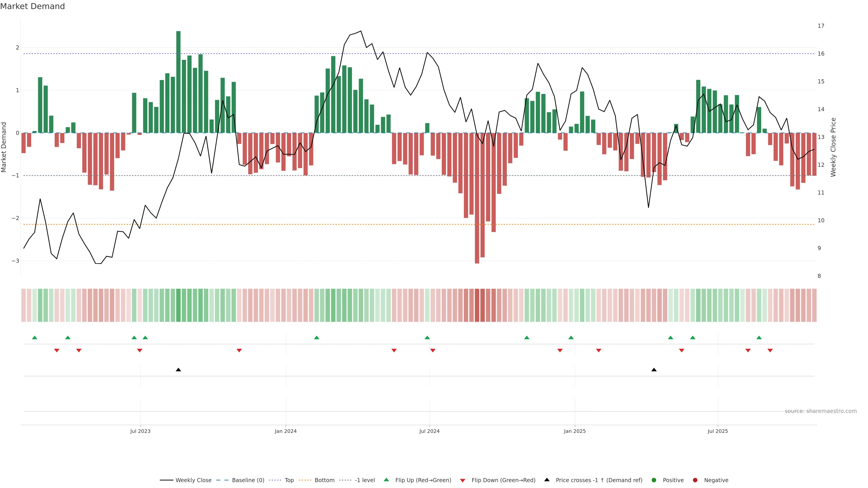Click the black triangle marker near August 2023
This screenshot has height=488, width=868.
178,370
